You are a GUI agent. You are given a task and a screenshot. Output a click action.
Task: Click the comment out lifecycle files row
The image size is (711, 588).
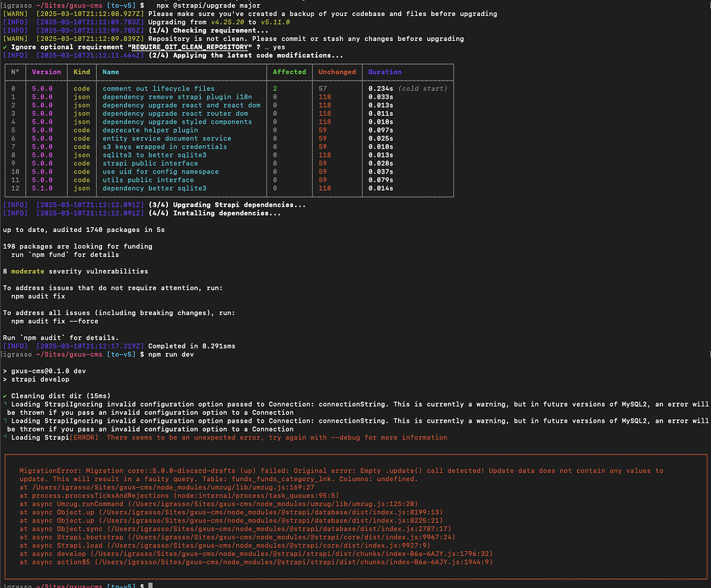click(x=158, y=88)
